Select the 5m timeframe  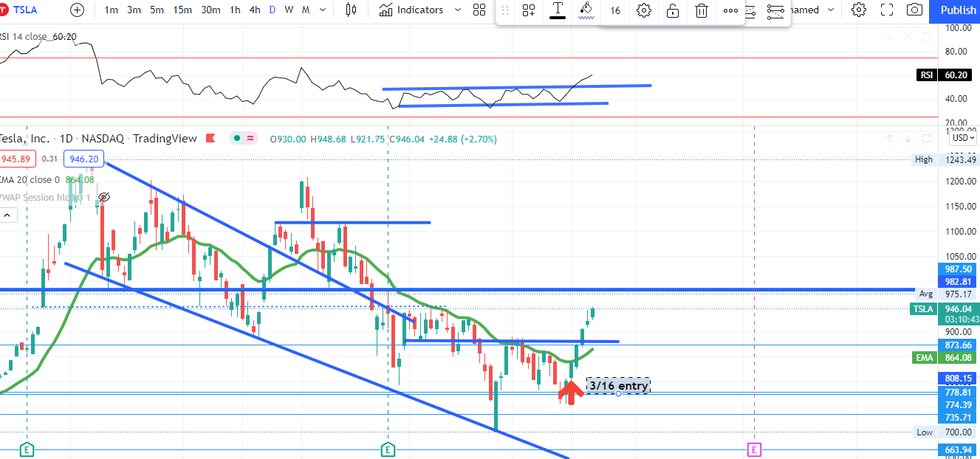coord(157,10)
